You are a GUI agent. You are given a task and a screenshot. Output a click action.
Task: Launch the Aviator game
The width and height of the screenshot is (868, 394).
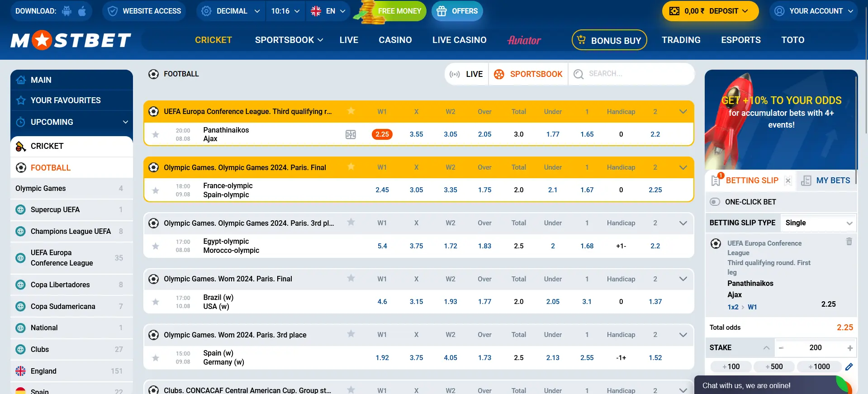click(524, 40)
